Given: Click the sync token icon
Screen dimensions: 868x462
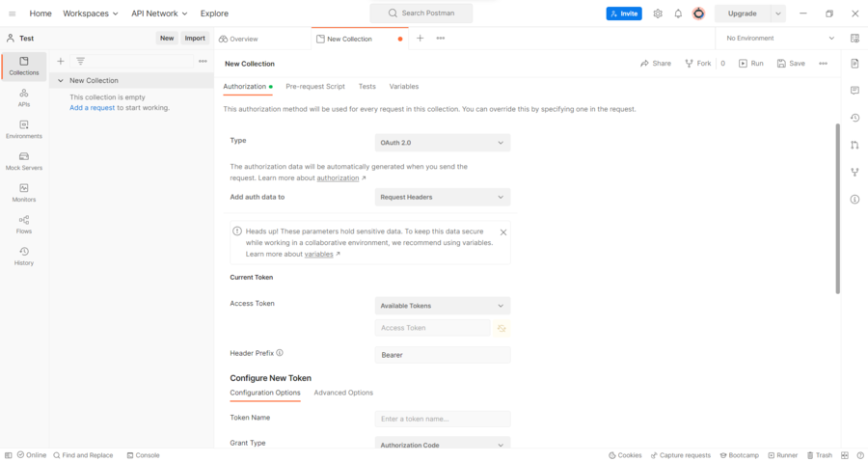Looking at the screenshot, I should point(502,328).
